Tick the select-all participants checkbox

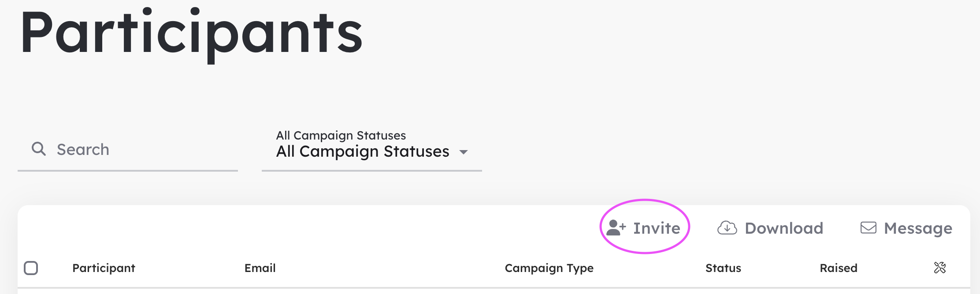[x=31, y=268]
